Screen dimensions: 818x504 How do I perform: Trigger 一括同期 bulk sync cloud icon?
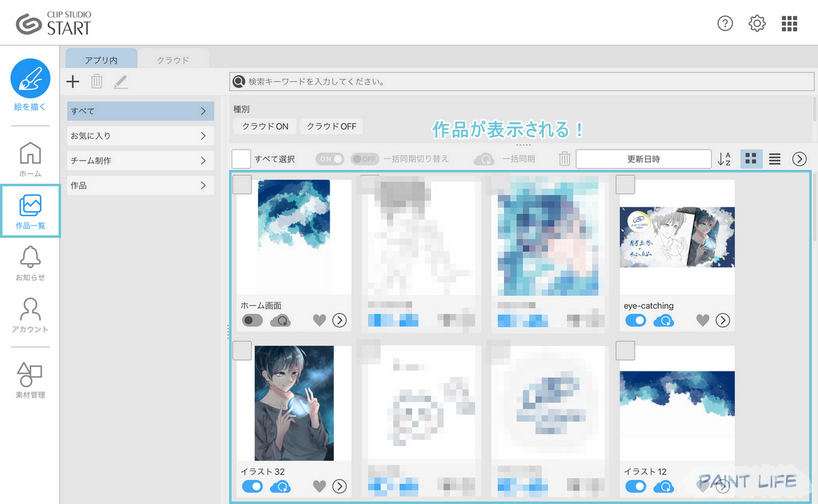[484, 159]
